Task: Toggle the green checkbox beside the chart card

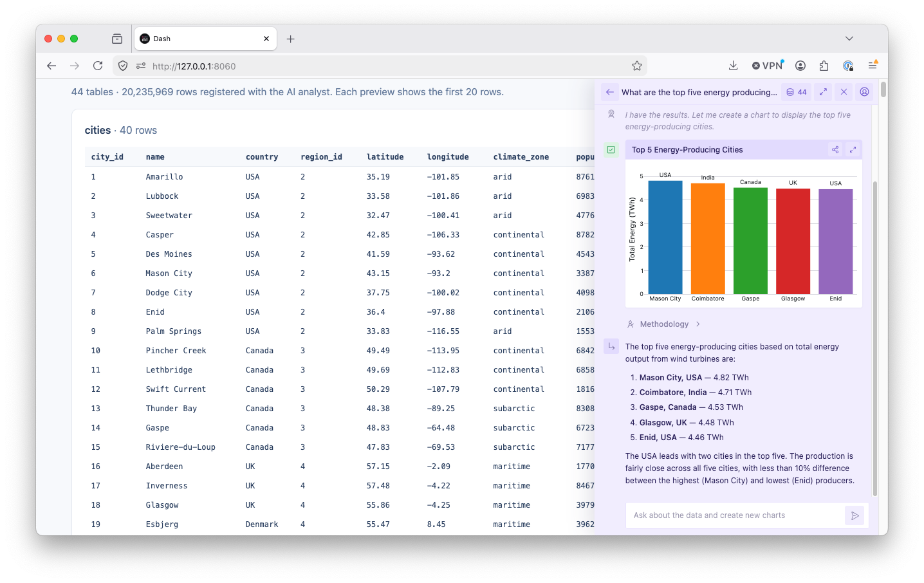Action: 611,149
